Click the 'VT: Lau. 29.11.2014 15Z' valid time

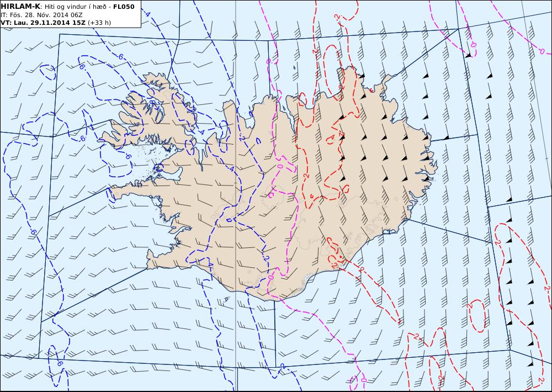tap(43, 23)
